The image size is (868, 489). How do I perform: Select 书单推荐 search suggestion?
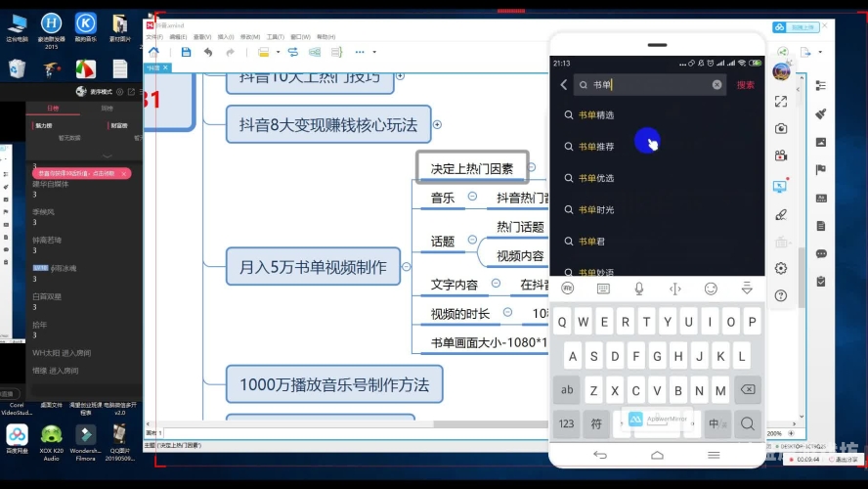(x=596, y=147)
